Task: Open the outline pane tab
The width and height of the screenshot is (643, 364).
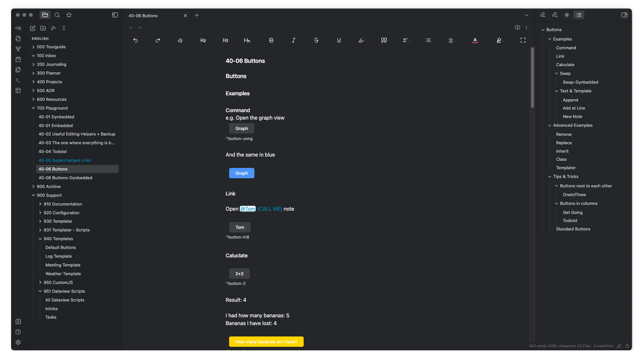Action: [x=579, y=15]
